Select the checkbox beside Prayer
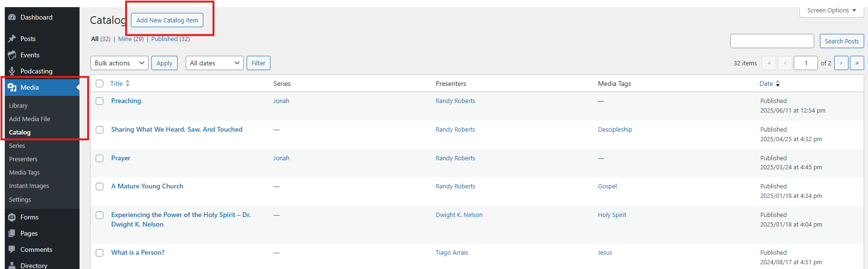This screenshot has width=868, height=269. click(100, 158)
